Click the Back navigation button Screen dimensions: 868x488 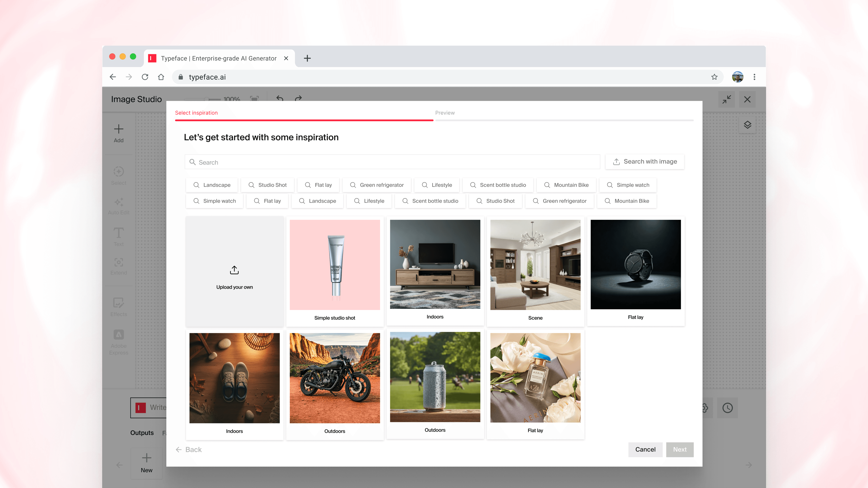190,449
